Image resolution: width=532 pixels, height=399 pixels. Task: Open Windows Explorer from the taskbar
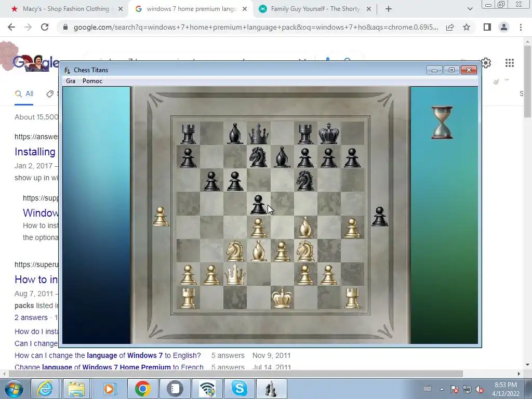point(77,389)
